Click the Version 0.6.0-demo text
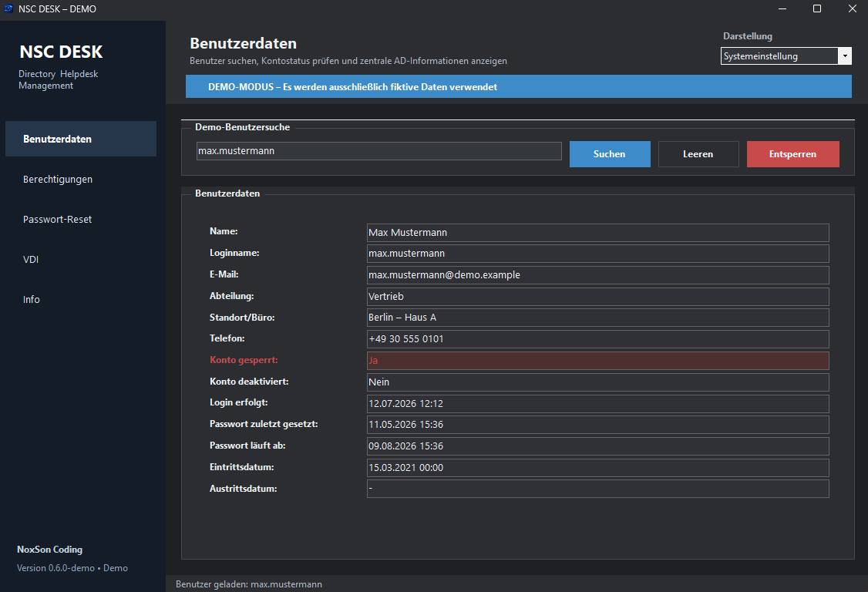Screen dimensions: 868x592 pyautogui.click(x=72, y=568)
